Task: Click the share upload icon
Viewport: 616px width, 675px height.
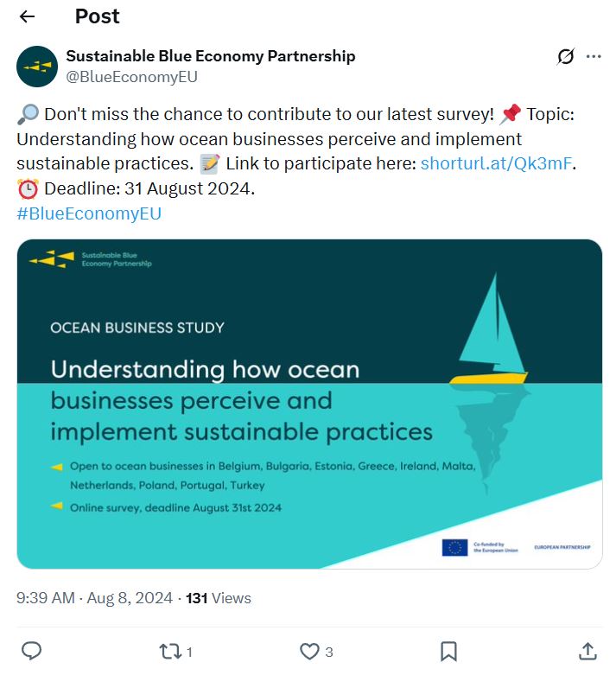Action: [587, 651]
